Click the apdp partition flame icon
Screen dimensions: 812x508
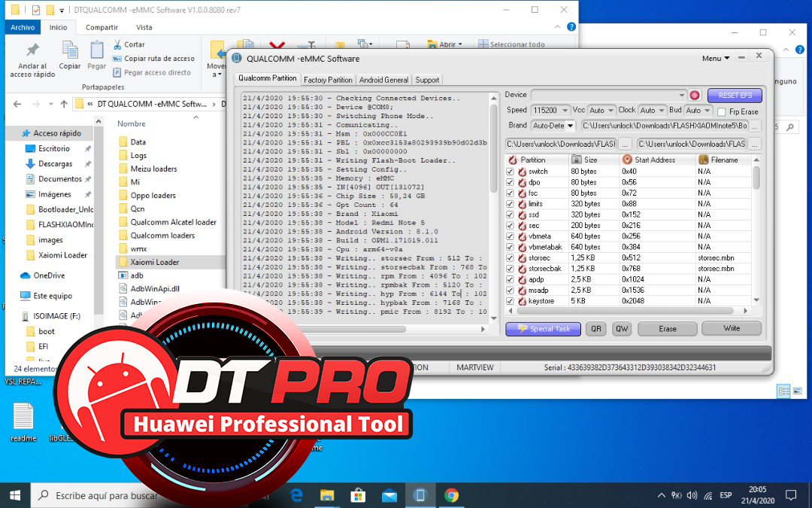[x=522, y=279]
